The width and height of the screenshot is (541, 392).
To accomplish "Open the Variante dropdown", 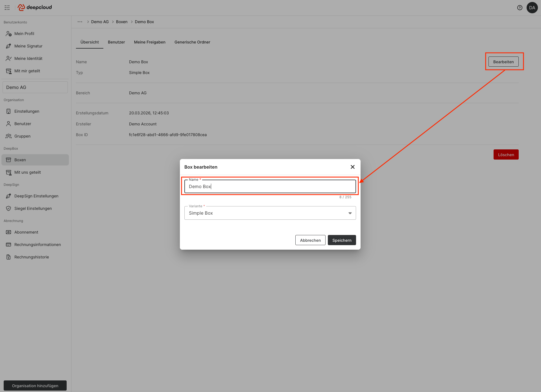I will [x=270, y=213].
